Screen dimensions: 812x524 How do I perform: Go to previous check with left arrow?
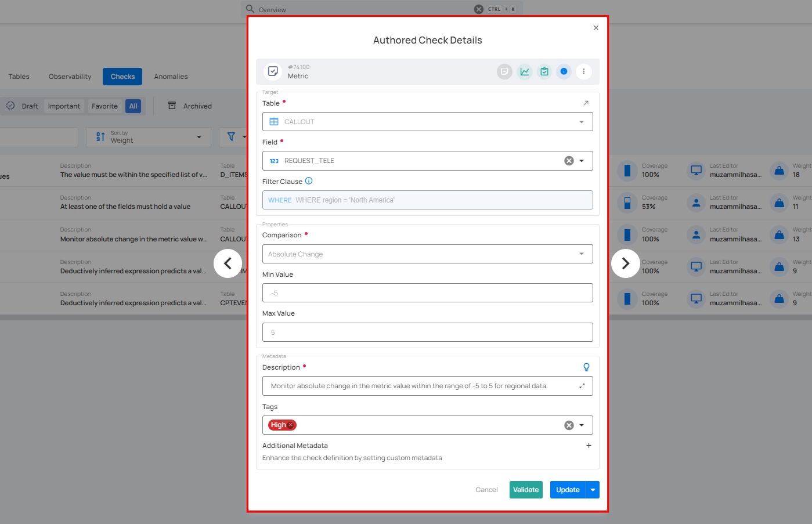(228, 263)
